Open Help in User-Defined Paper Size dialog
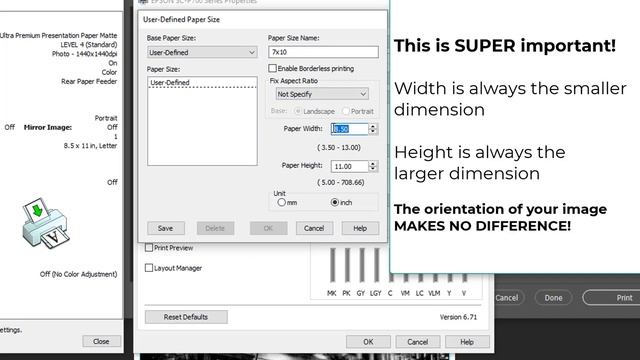This screenshot has width=640, height=360. 360,228
